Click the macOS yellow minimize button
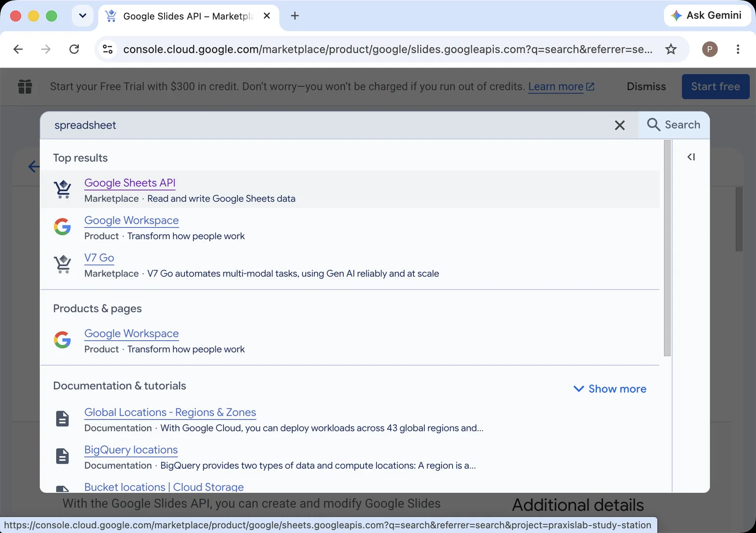 pos(34,16)
